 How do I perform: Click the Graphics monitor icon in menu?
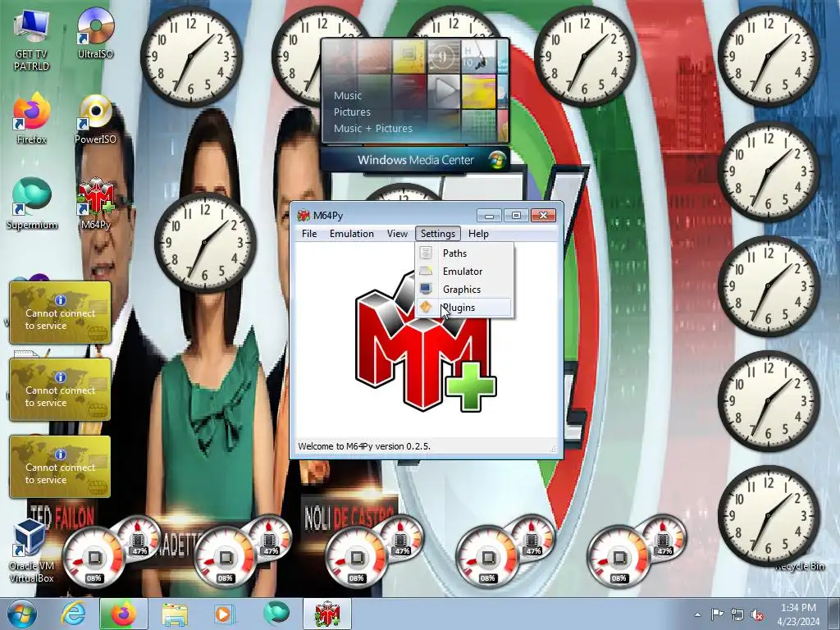point(426,289)
